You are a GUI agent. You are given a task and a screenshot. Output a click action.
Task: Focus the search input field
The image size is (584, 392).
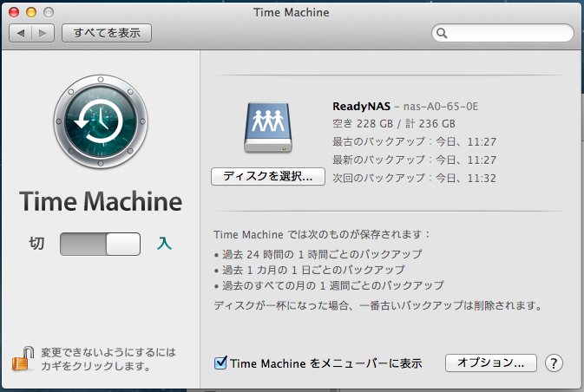[508, 33]
